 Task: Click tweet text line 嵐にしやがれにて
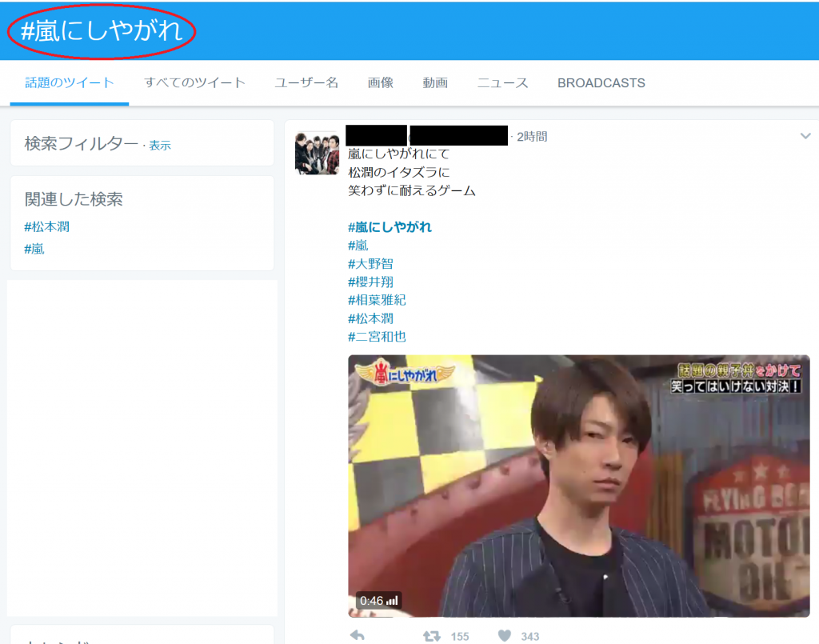coord(399,154)
